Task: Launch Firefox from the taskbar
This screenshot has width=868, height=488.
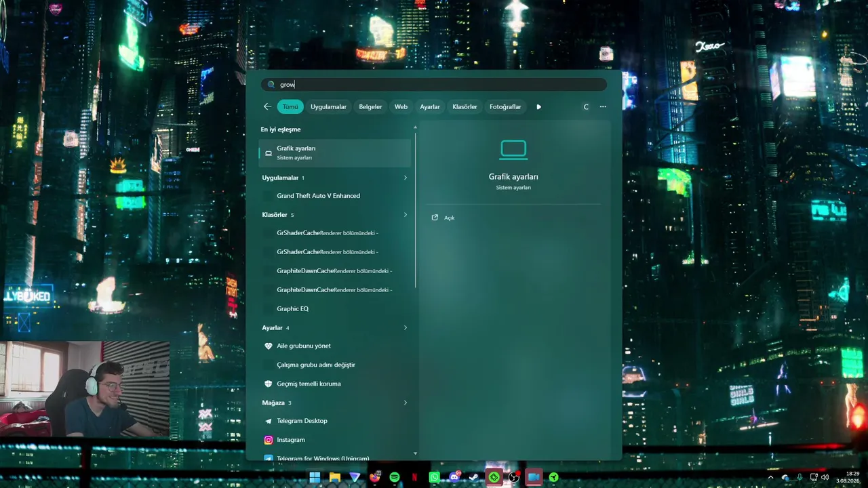Action: (375, 477)
